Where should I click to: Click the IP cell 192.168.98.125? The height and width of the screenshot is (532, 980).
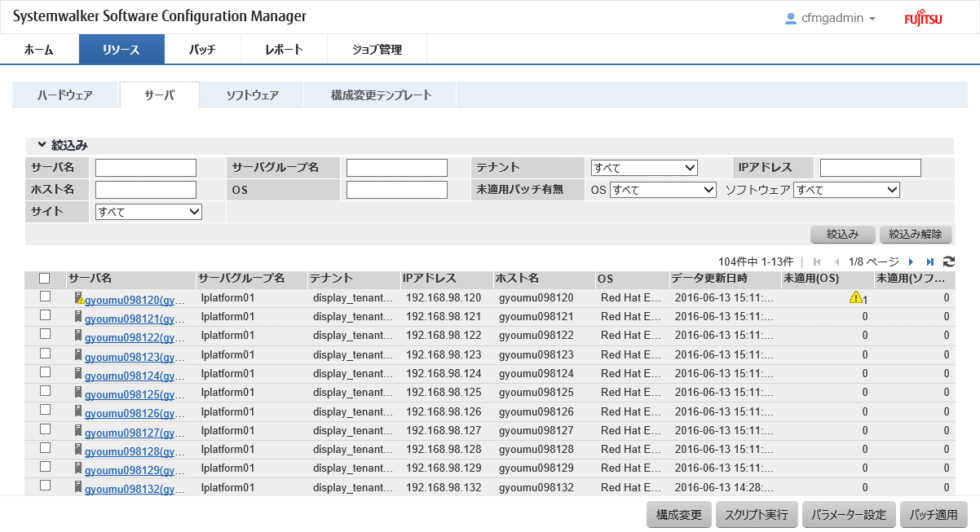coord(444,393)
